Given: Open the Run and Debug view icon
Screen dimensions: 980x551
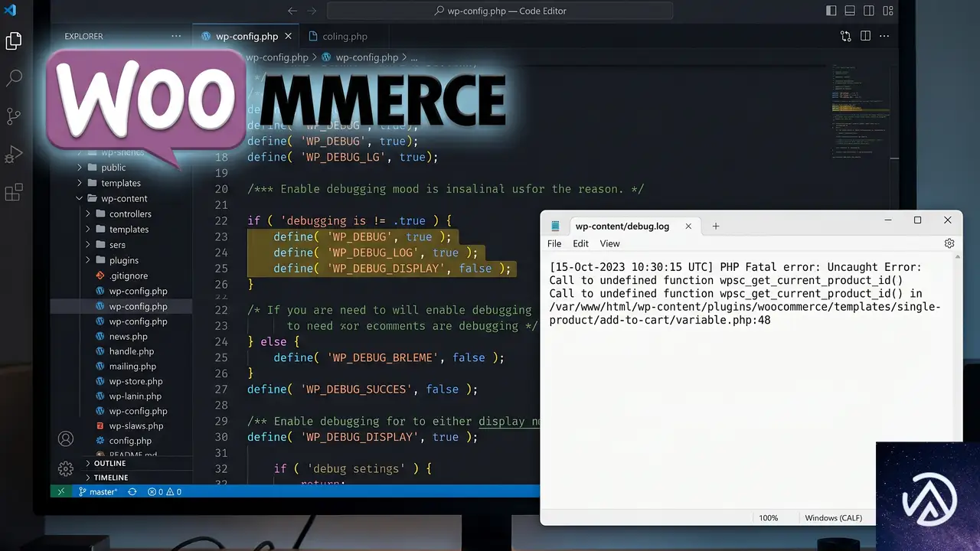Looking at the screenshot, I should (x=14, y=155).
